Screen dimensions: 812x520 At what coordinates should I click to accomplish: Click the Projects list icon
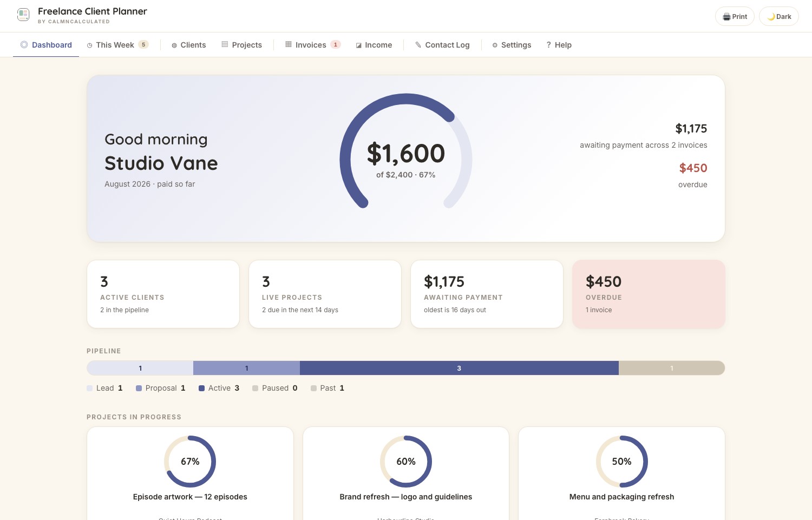point(225,45)
